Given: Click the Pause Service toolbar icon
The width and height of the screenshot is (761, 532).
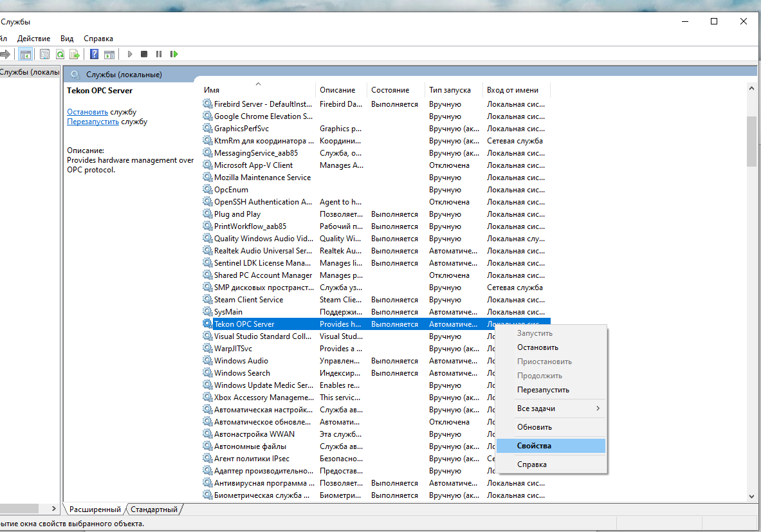Looking at the screenshot, I should [x=159, y=55].
